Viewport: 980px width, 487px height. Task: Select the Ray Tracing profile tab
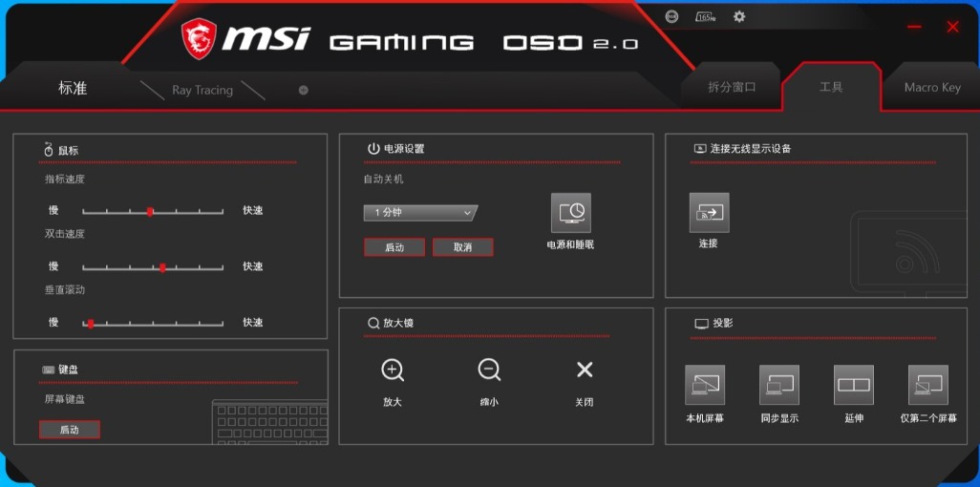click(202, 91)
